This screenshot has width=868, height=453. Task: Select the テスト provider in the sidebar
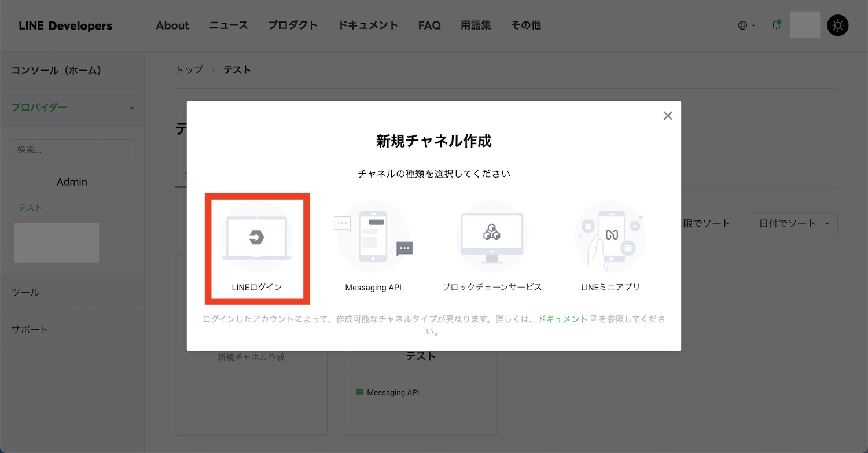click(30, 208)
